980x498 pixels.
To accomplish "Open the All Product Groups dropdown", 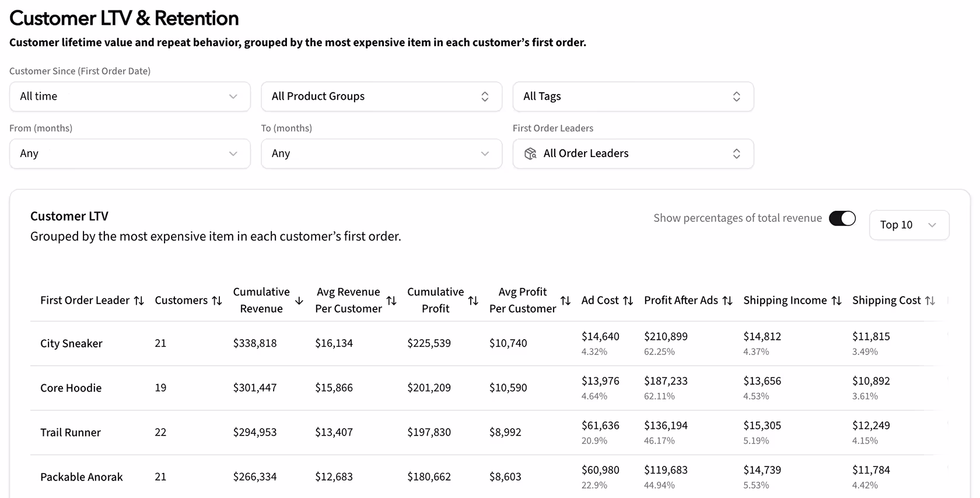I will [381, 96].
